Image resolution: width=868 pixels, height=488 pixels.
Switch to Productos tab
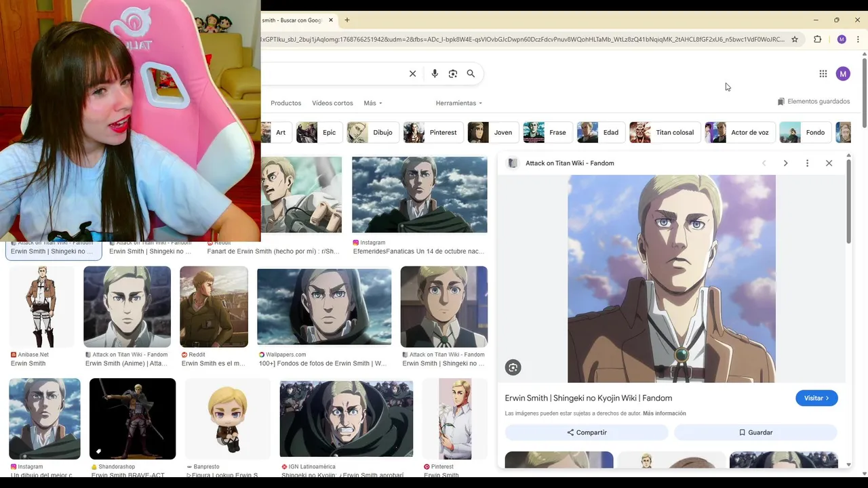[x=286, y=103]
